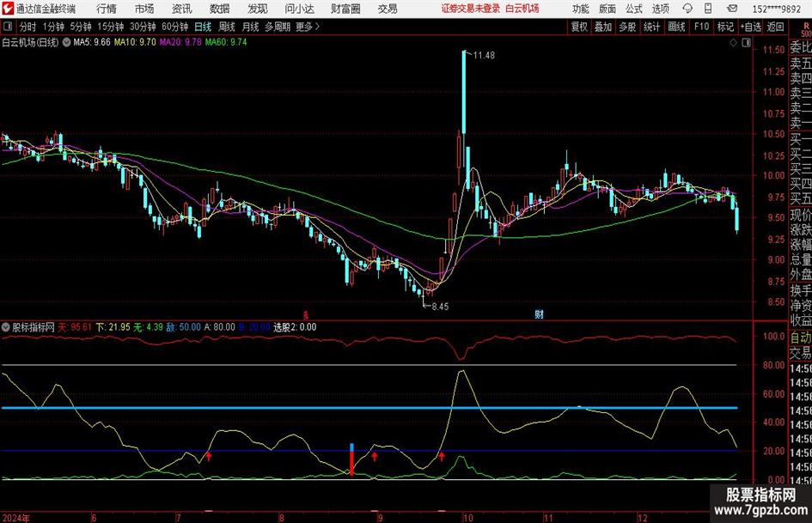Open the 功能 menu
Screen dimensions: 812x523
[581, 9]
